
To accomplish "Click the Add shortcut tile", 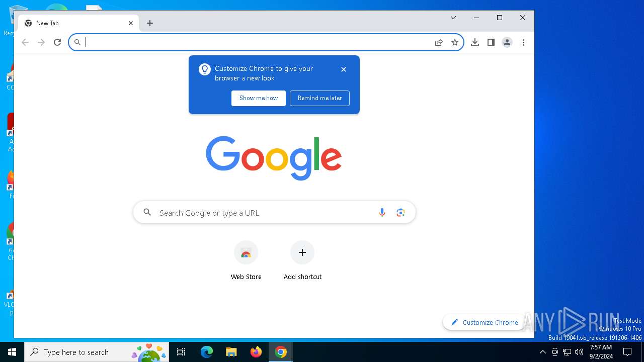I will tap(302, 260).
